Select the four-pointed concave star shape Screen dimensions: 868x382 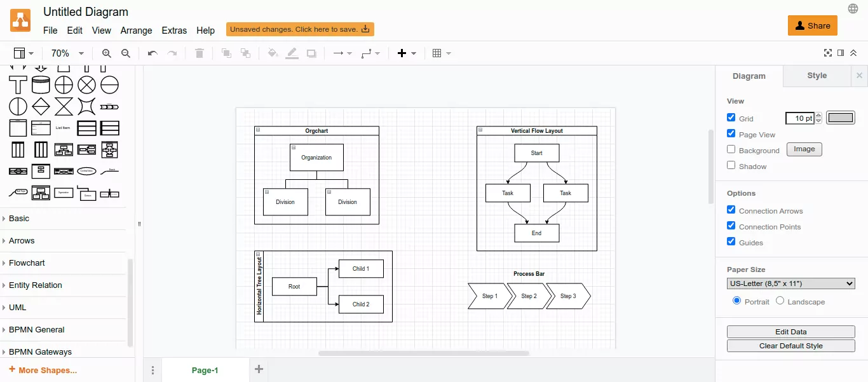point(86,106)
